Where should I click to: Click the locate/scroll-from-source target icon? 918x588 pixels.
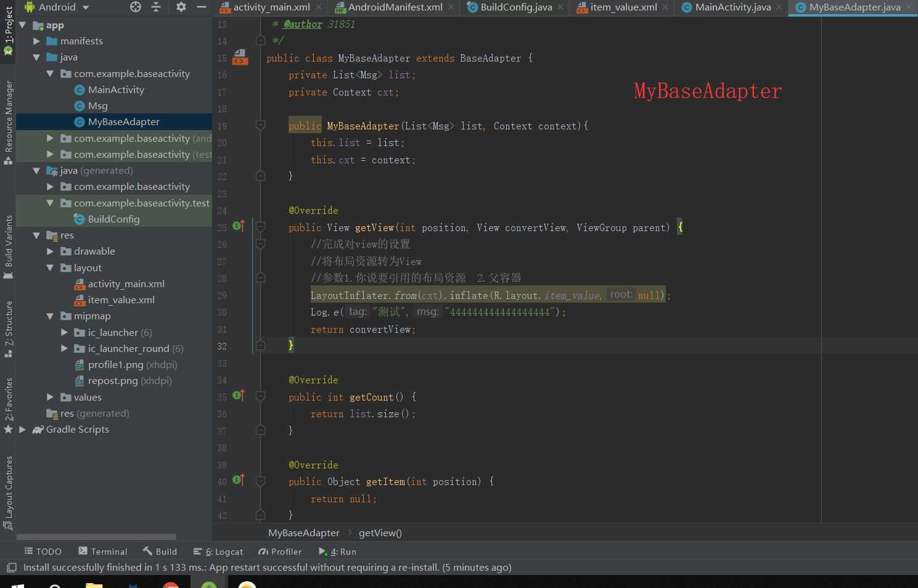136,7
